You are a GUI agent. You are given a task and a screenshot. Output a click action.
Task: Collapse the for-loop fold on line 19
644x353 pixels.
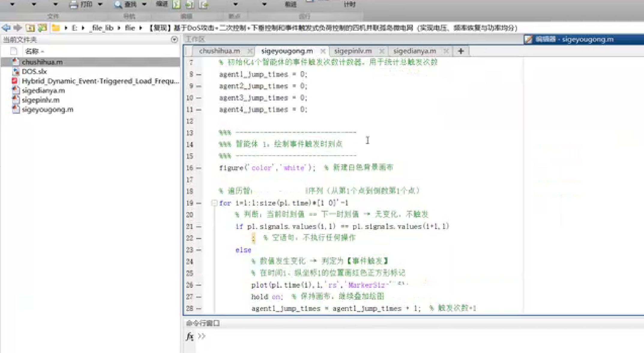[214, 203]
